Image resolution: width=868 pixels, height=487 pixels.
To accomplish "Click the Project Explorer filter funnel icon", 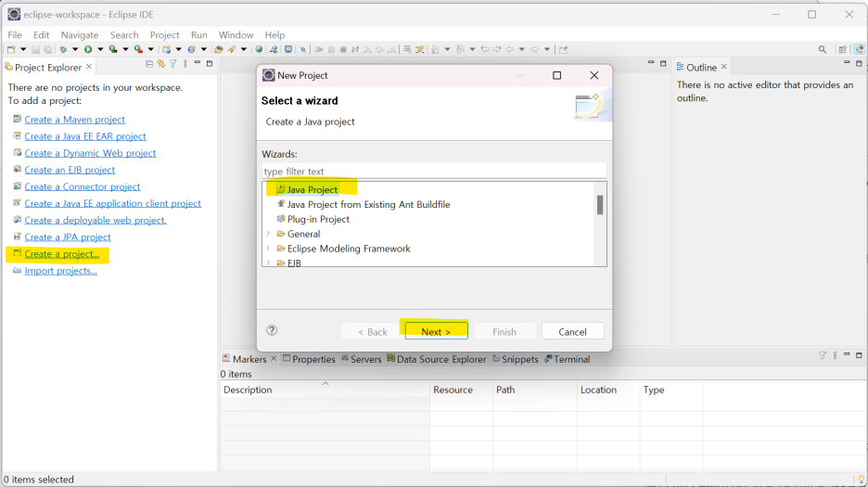I will point(173,64).
